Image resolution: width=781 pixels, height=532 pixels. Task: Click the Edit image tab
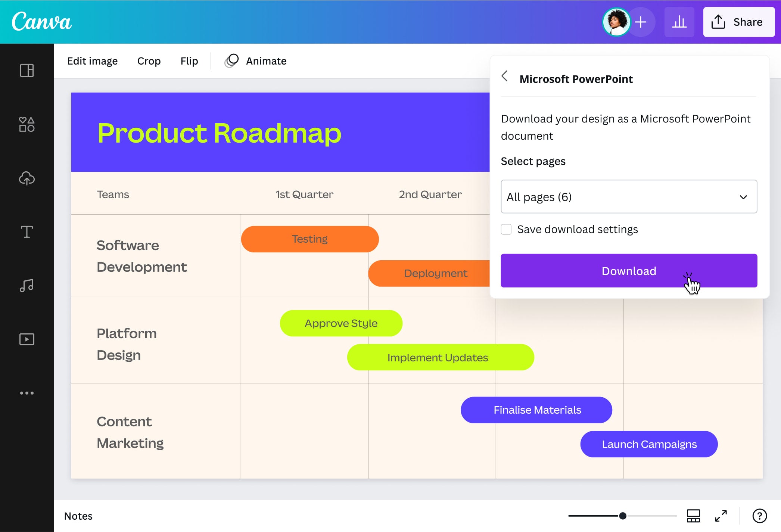click(92, 60)
